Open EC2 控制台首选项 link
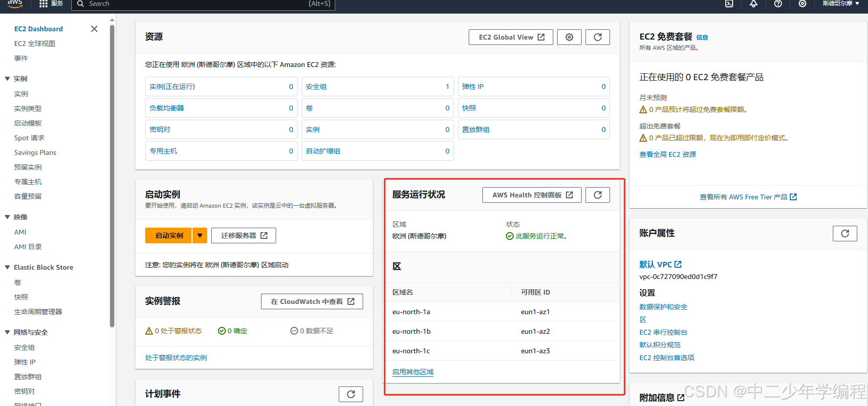 coord(667,358)
